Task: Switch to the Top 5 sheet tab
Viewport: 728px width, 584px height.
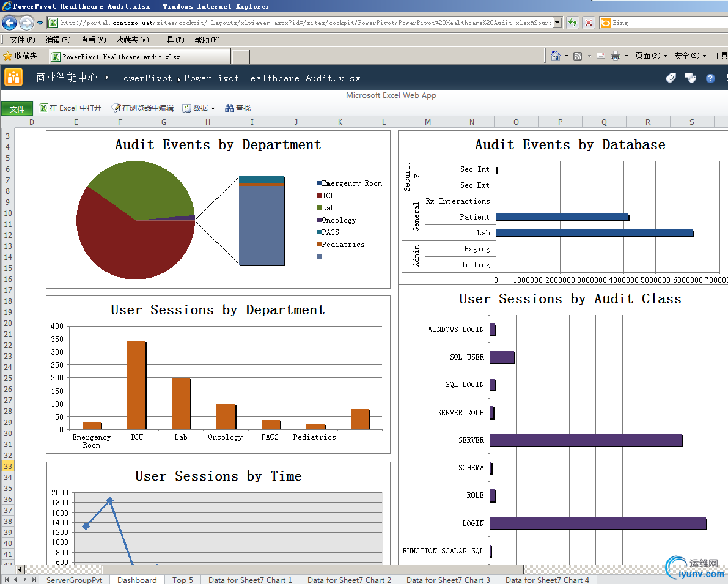Action: tap(183, 580)
